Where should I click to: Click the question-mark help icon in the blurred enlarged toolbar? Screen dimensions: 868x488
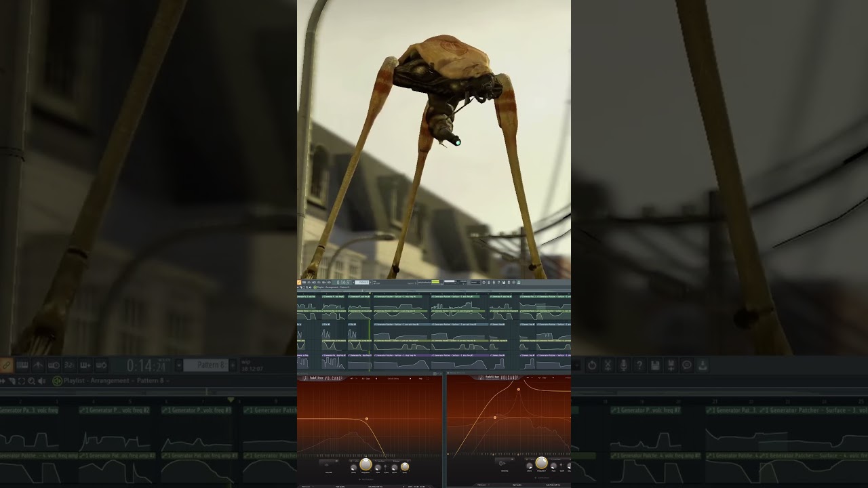tap(639, 365)
